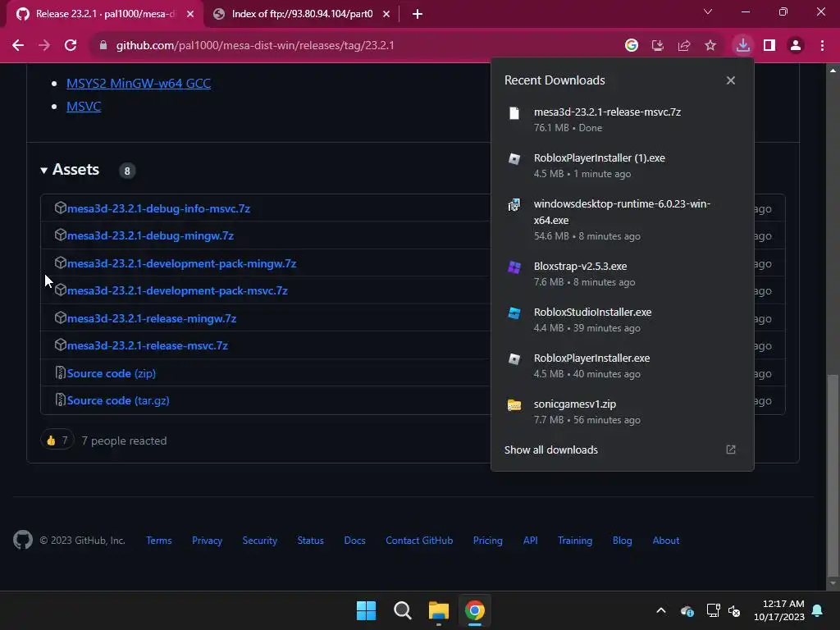Image resolution: width=840 pixels, height=630 pixels.
Task: Download Source code (tar.gz)
Action: point(118,400)
